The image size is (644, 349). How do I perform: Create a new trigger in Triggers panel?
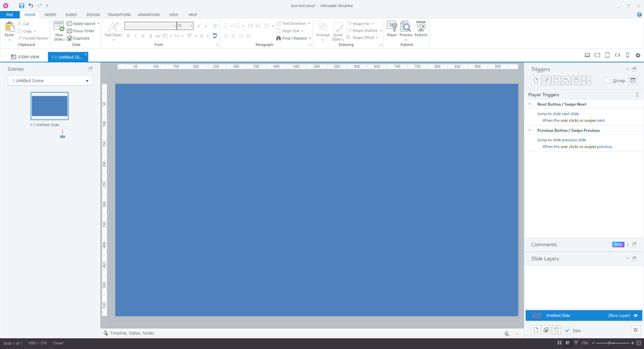click(535, 81)
